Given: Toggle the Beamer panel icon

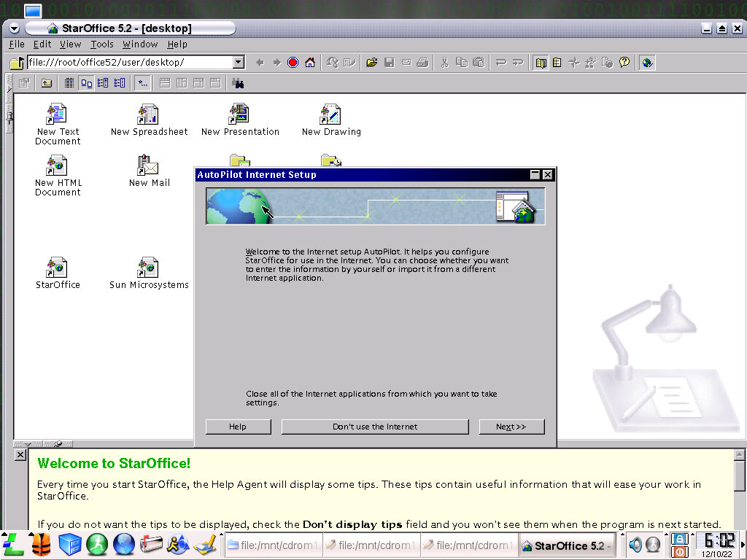Looking at the screenshot, I should 557,63.
